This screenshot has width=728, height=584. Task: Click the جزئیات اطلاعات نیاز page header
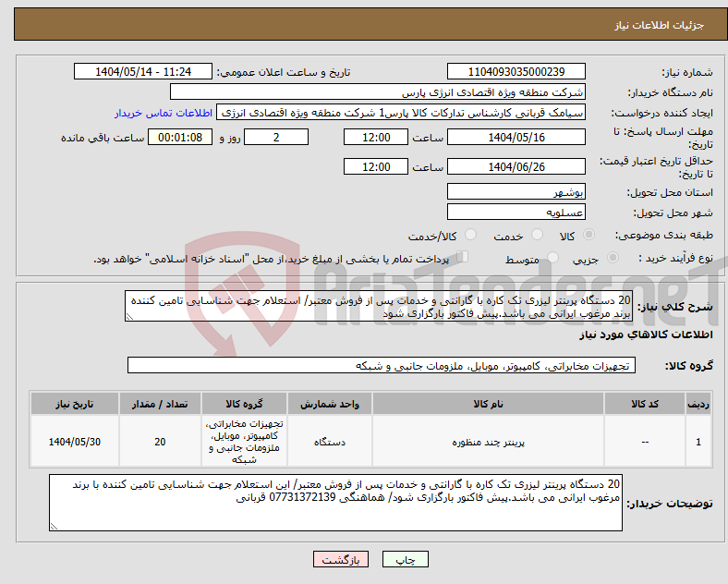click(x=660, y=25)
